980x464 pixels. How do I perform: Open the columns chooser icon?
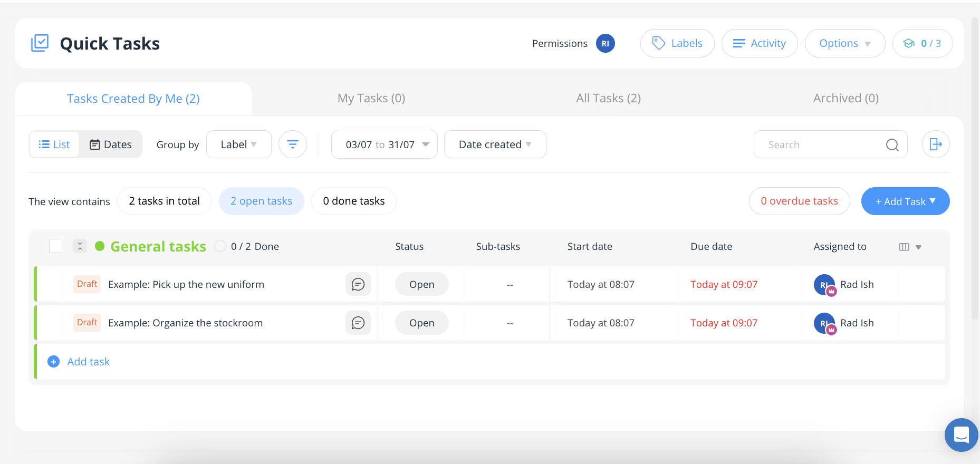(x=904, y=247)
